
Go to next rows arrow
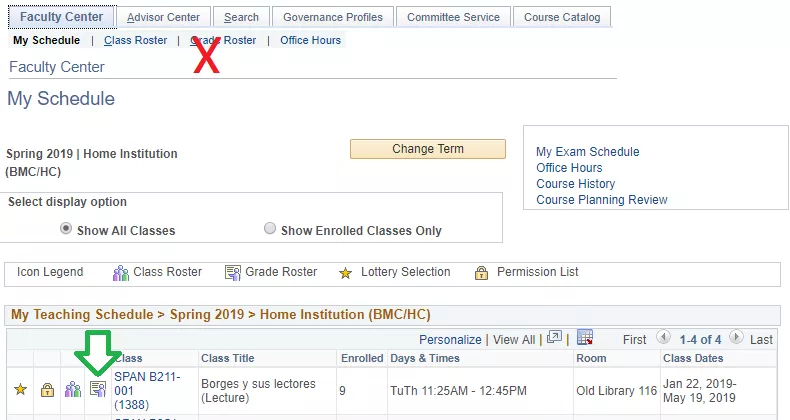click(x=736, y=337)
